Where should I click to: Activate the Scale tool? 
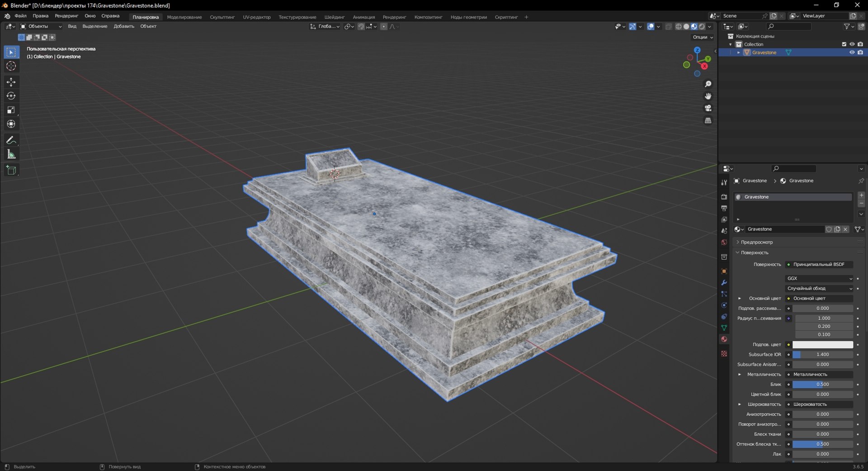click(x=11, y=110)
